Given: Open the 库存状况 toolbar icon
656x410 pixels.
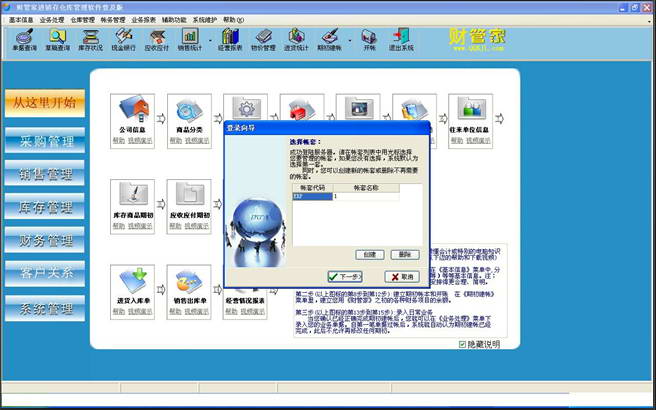Looking at the screenshot, I should coord(90,40).
